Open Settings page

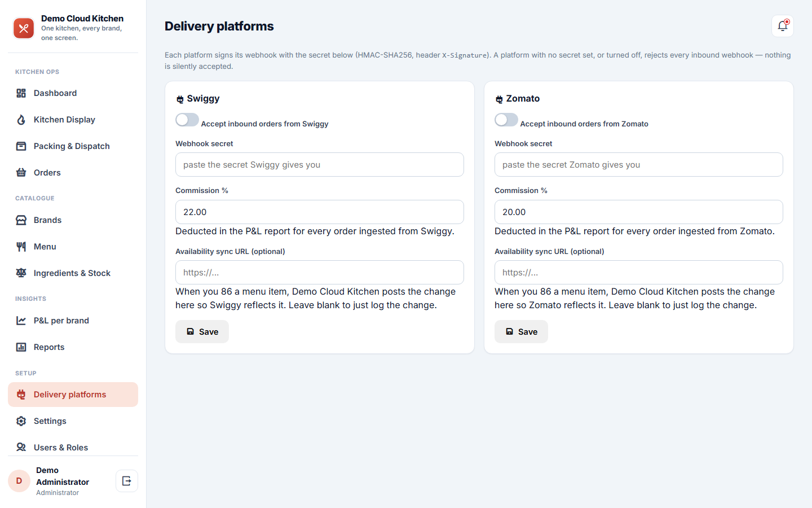(x=73, y=421)
